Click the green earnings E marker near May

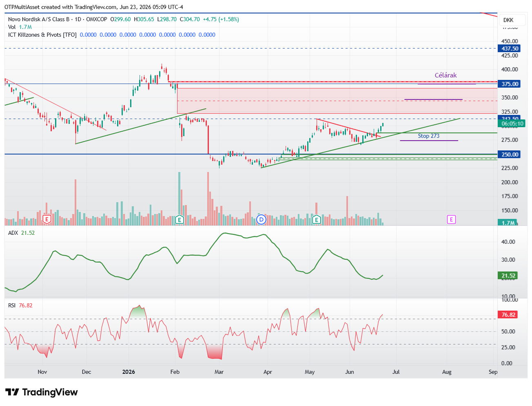(x=317, y=220)
